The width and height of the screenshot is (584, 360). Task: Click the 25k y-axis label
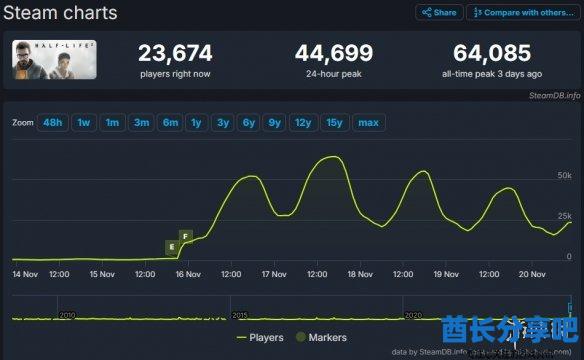[x=565, y=216]
